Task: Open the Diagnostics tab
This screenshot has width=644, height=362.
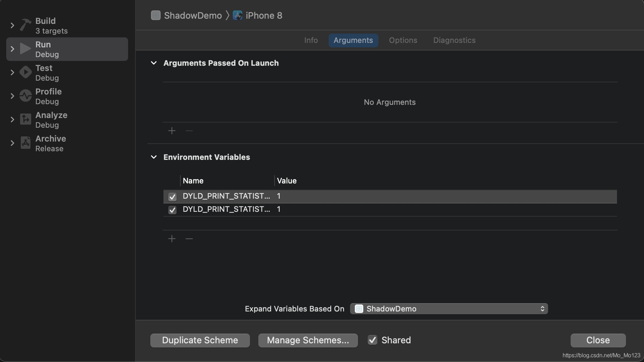Action: (454, 40)
